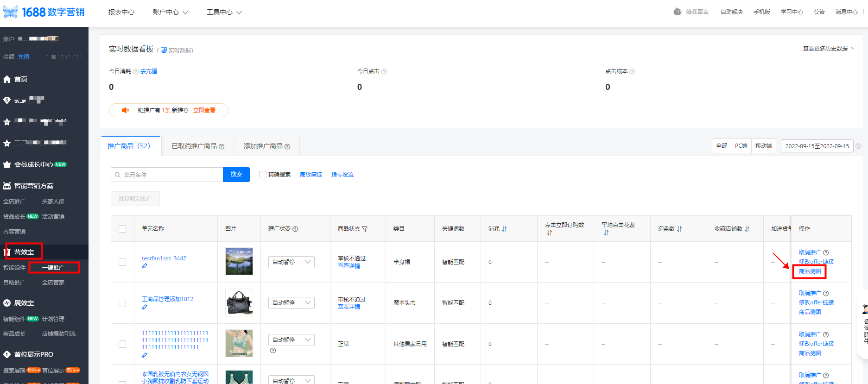This screenshot has height=384, width=868.
Task: Open 自动暂停 dropdown for 王商品管理添加1012
Action: click(x=291, y=303)
